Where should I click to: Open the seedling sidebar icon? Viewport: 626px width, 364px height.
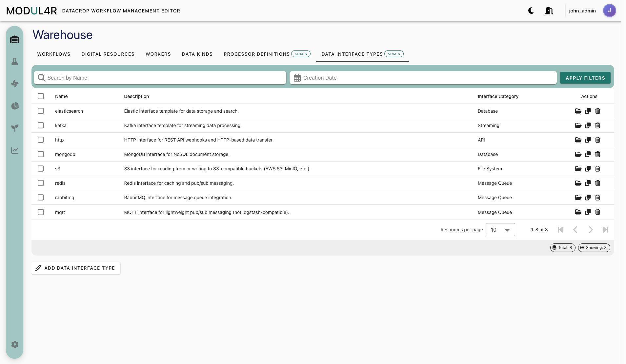15,128
